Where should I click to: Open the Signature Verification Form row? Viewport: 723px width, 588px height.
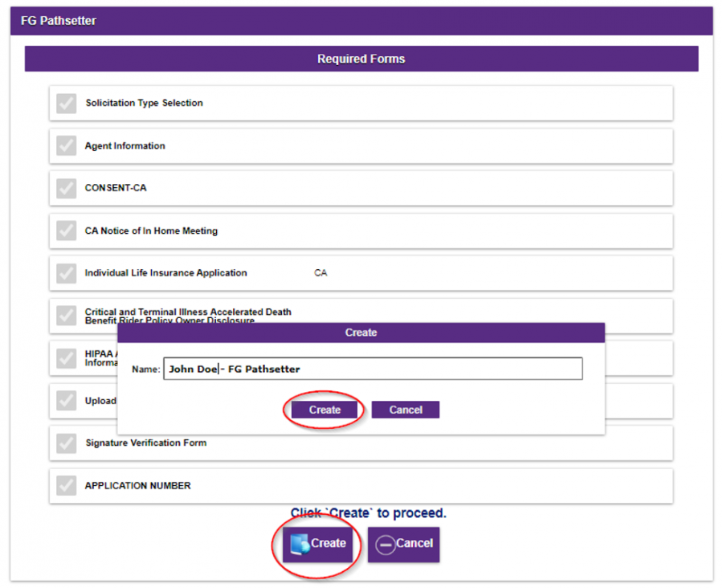361,443
